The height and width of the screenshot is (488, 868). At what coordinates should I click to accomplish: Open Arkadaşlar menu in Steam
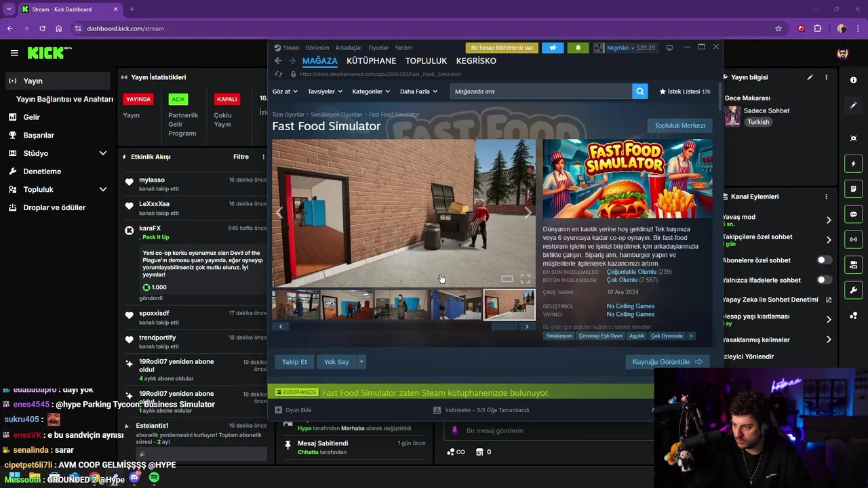349,48
